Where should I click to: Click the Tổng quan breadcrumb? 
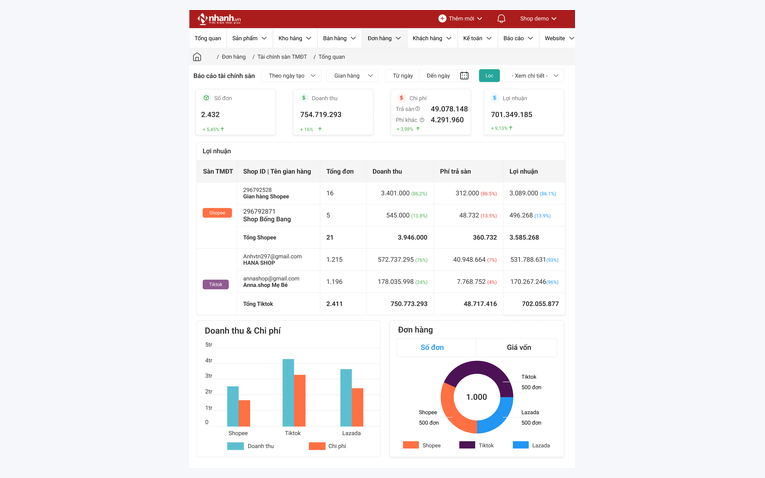(332, 57)
